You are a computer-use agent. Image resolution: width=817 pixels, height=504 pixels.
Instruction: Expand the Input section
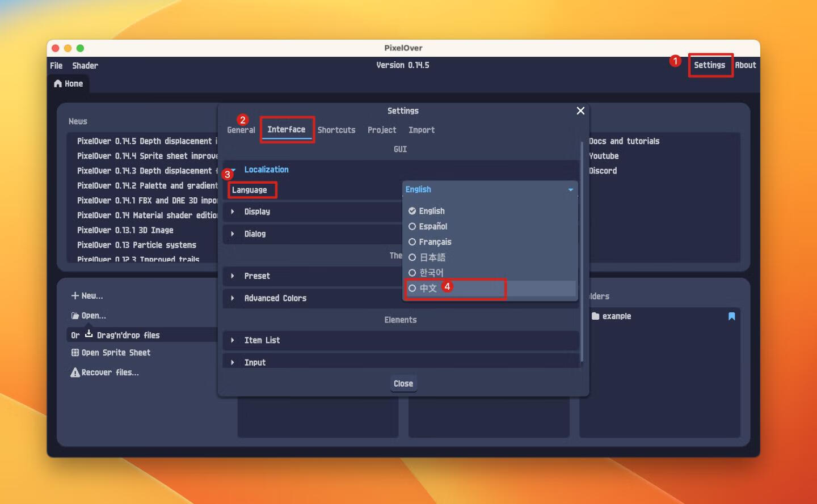coord(401,361)
